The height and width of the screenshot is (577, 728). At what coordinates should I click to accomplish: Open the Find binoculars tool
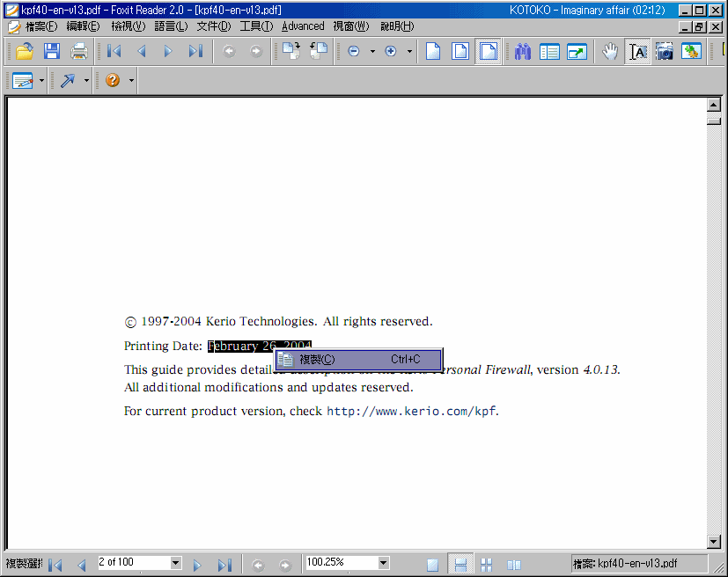tap(523, 52)
